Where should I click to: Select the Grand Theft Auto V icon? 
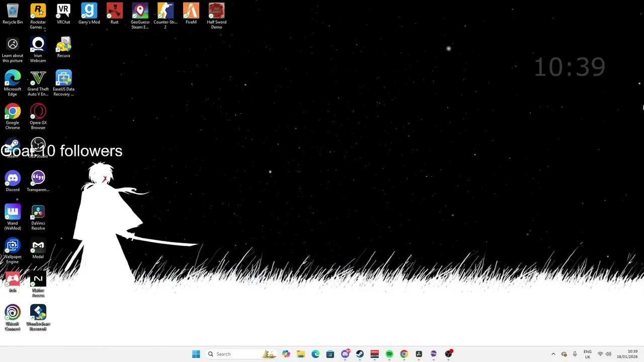38,83
